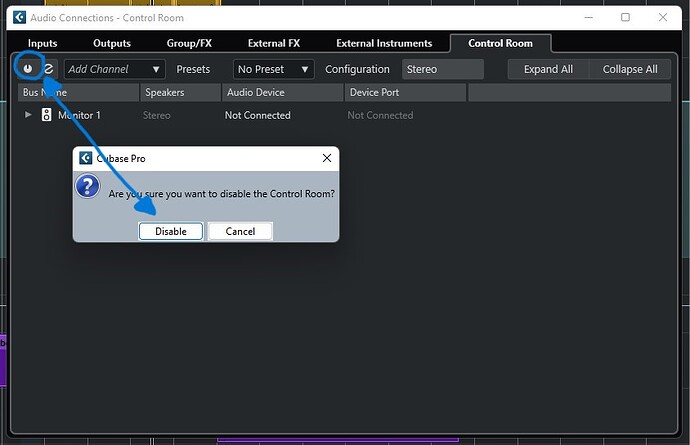Image resolution: width=690 pixels, height=445 pixels.
Task: Select the Monitor 1 bus name
Action: [79, 115]
